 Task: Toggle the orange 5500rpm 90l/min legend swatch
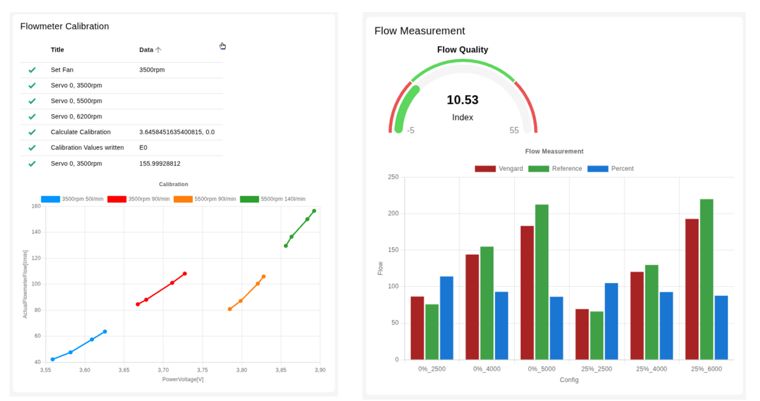point(183,199)
